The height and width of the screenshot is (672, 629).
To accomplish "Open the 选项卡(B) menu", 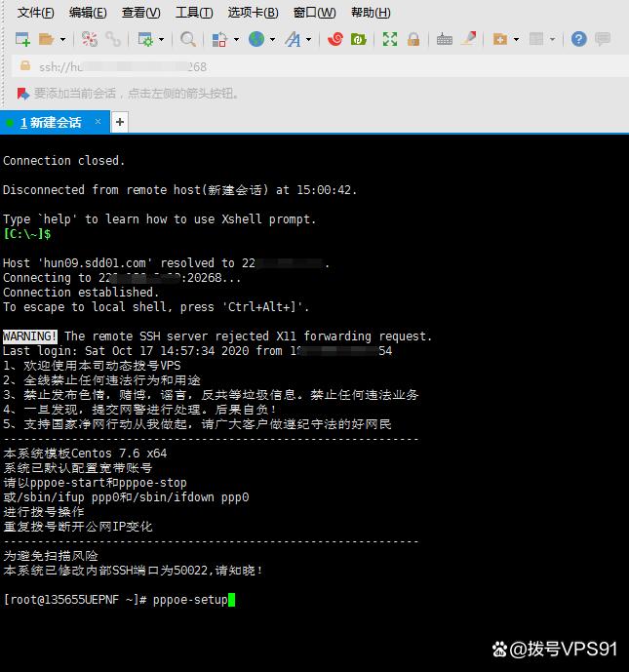I will click(x=254, y=13).
